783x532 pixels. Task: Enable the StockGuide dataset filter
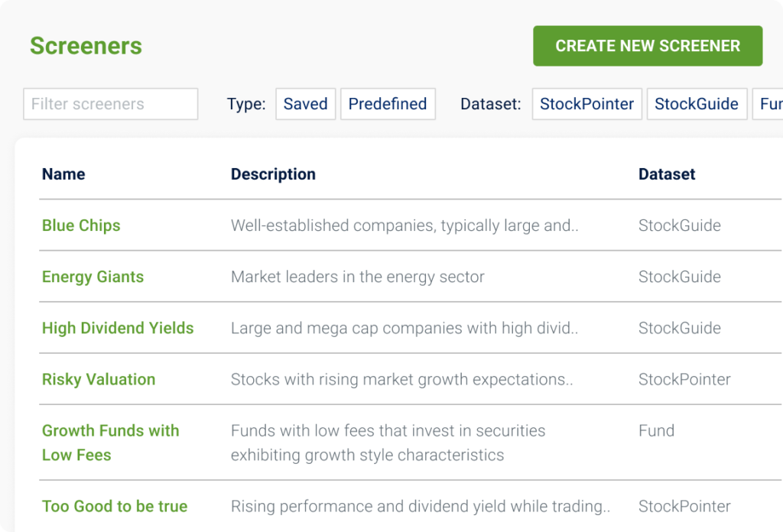(x=697, y=104)
